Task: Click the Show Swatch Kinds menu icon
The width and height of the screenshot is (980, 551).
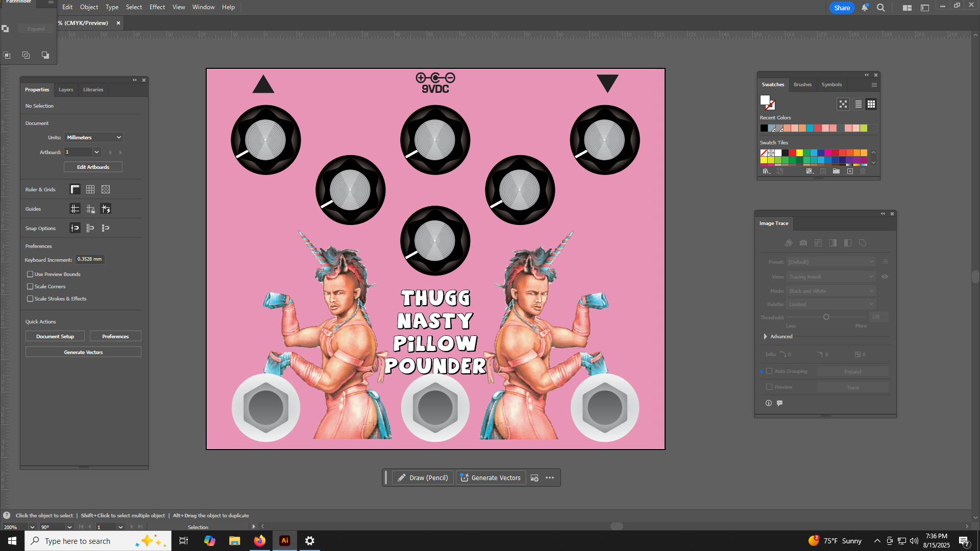Action: pyautogui.click(x=810, y=171)
